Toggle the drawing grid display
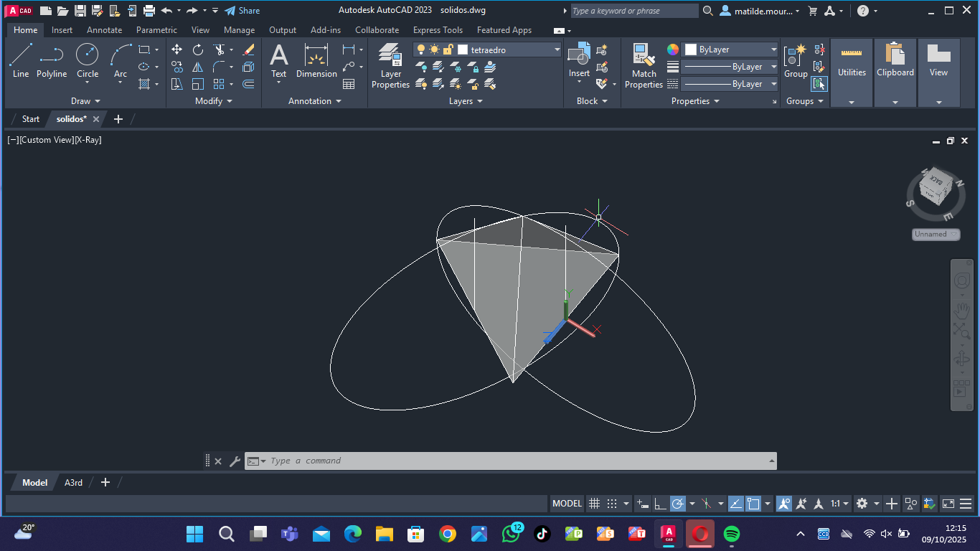The width and height of the screenshot is (980, 551). (594, 504)
